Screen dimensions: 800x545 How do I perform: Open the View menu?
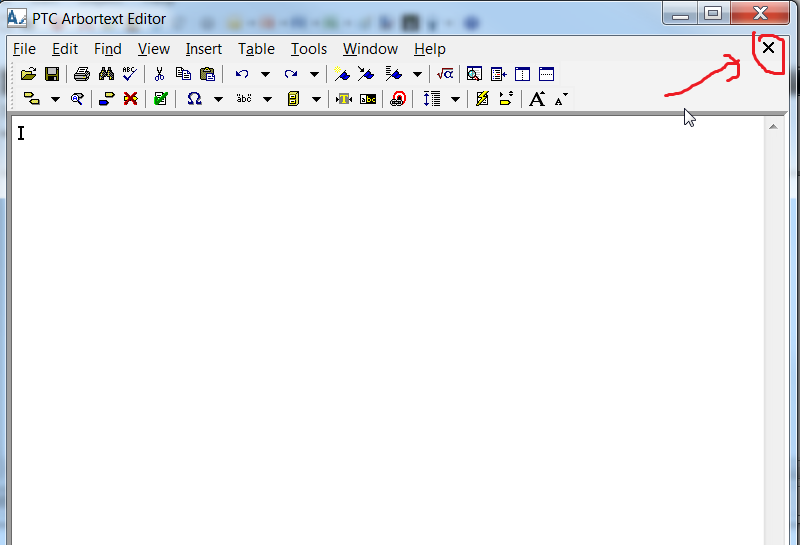point(154,49)
